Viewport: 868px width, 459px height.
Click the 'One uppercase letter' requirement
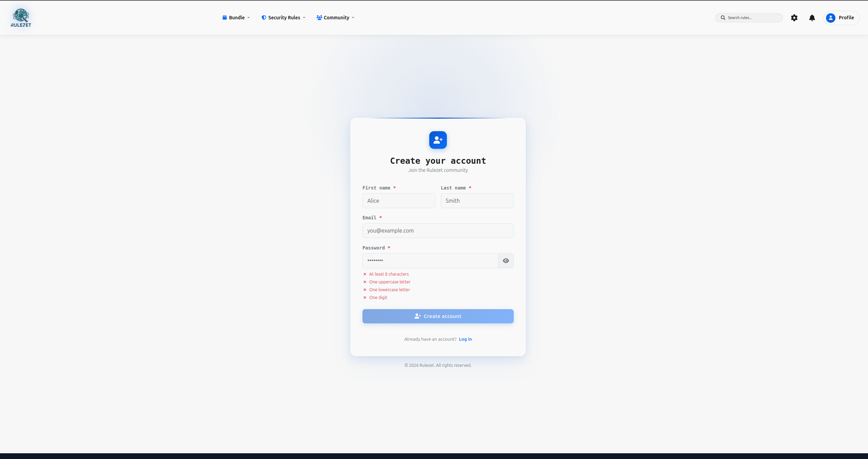pyautogui.click(x=390, y=282)
